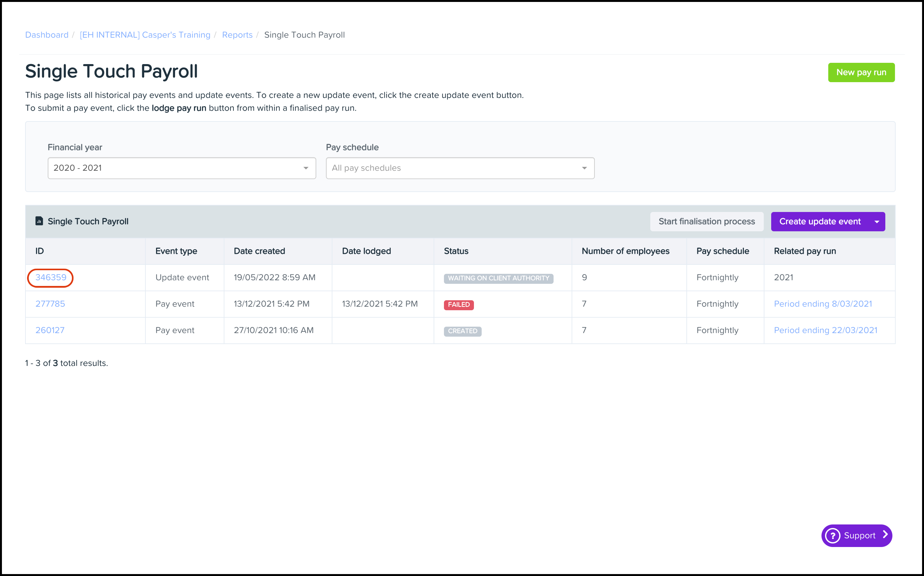Open Create update event dropdown arrow
The image size is (924, 576).
pyautogui.click(x=877, y=221)
